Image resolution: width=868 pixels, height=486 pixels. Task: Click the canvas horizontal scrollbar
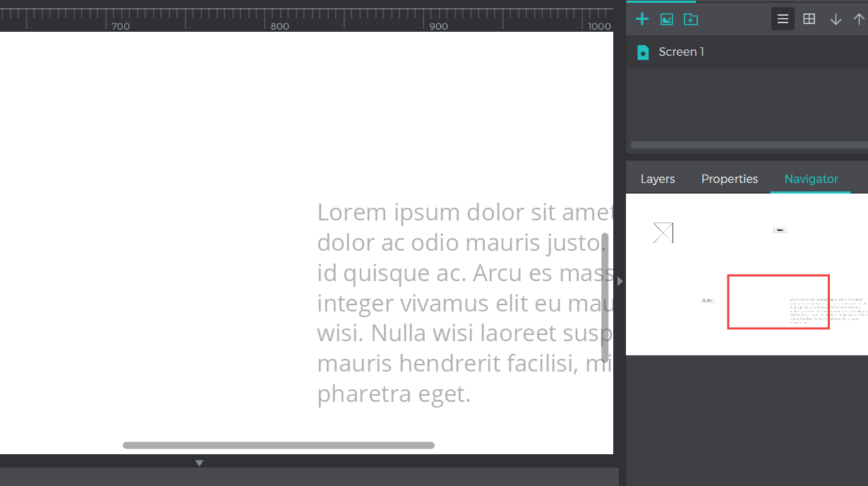point(279,445)
